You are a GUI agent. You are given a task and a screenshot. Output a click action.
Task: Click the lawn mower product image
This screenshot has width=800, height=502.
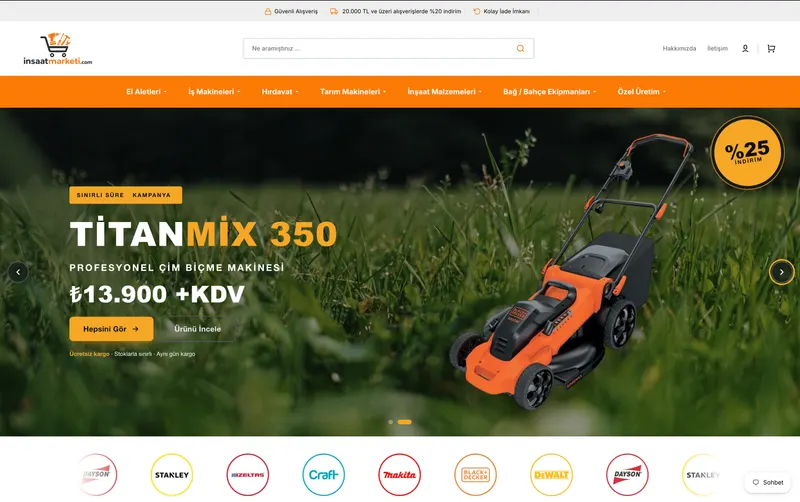pos(571,273)
